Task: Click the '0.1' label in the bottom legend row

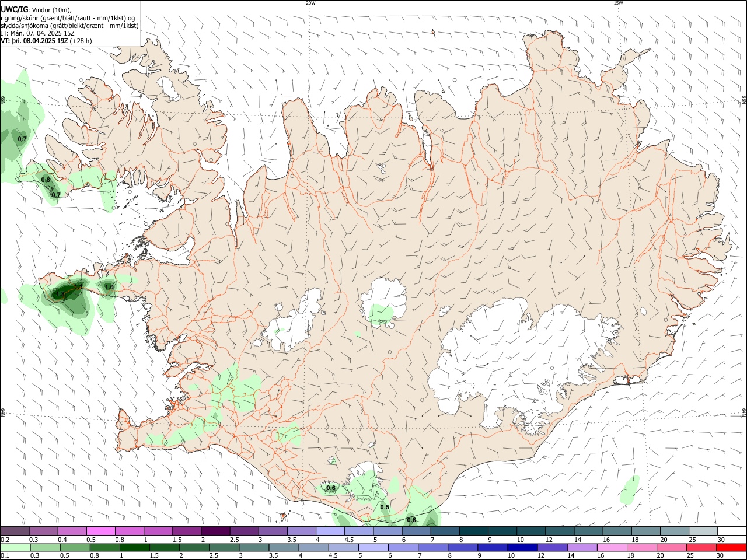Action: [5, 556]
